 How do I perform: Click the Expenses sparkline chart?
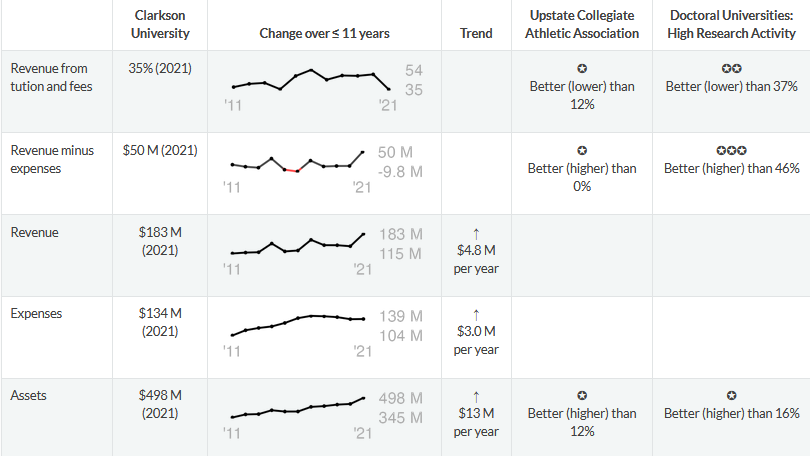297,325
